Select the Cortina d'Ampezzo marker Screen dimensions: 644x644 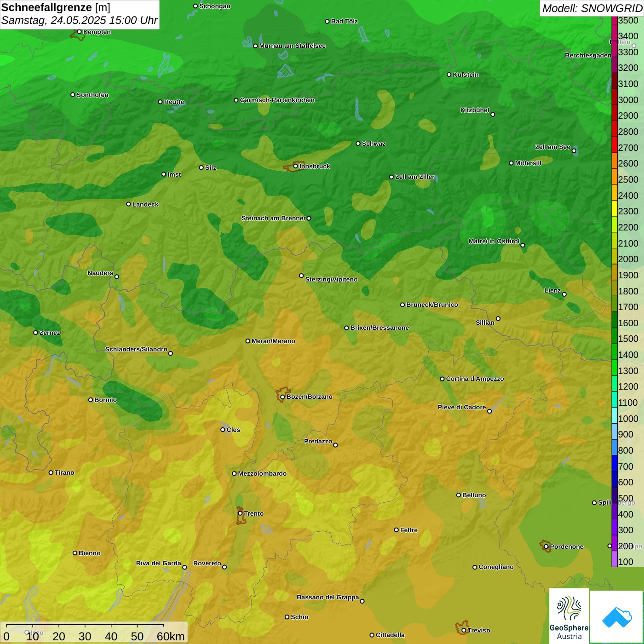[442, 379]
